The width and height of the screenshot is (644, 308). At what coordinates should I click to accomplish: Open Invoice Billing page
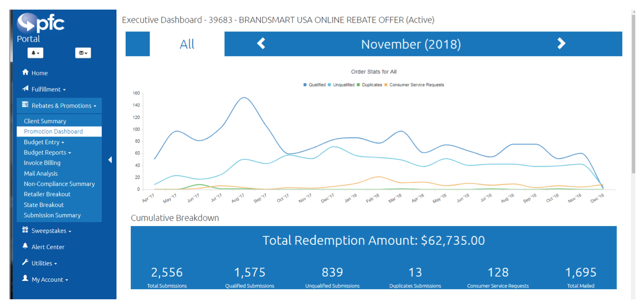42,163
